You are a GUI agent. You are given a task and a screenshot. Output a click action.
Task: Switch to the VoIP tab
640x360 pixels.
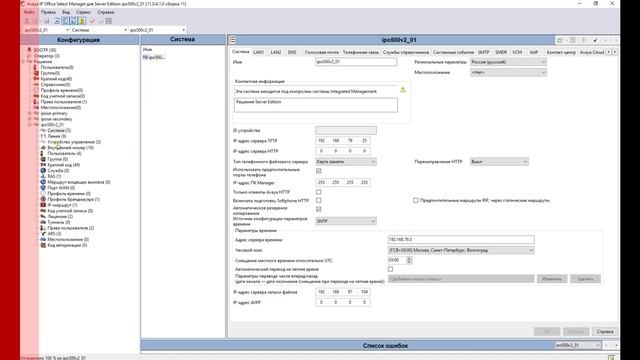click(533, 52)
